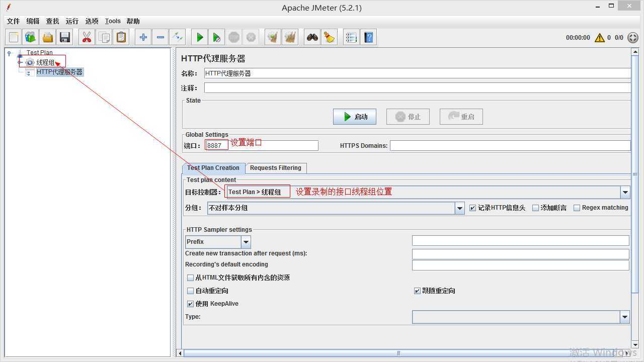Click the vertical scrollbar of the settings panel
Screen dimensions: 644x362
[635, 173]
